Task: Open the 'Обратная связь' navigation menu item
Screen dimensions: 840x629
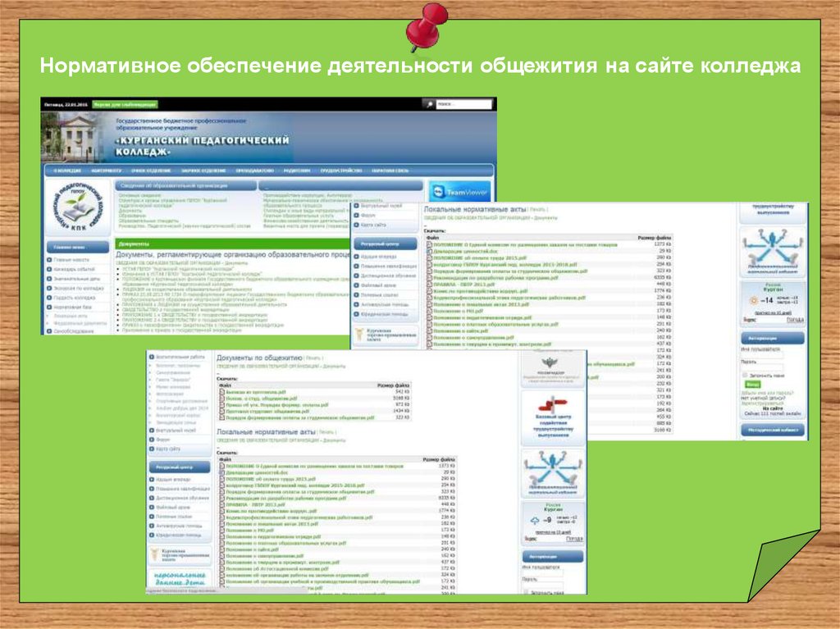Action: (390, 171)
